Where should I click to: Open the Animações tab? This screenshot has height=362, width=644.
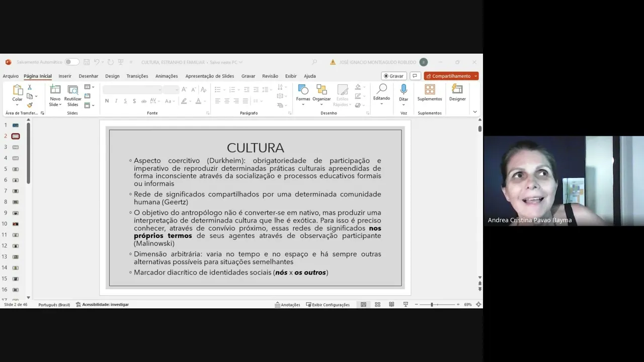pos(167,76)
